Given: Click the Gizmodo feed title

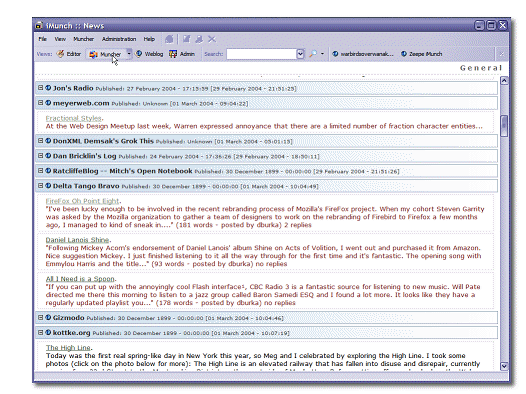Looking at the screenshot, I should click(68, 318).
